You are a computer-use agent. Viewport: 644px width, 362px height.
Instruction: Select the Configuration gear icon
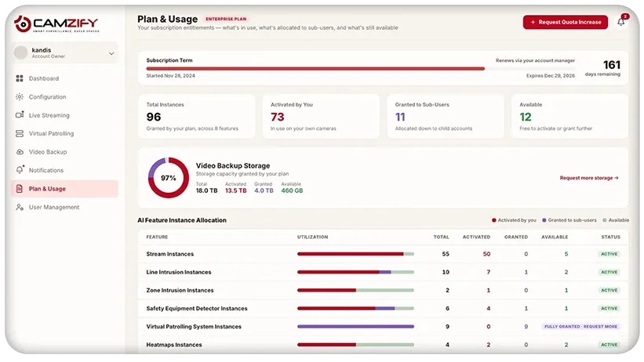point(20,97)
